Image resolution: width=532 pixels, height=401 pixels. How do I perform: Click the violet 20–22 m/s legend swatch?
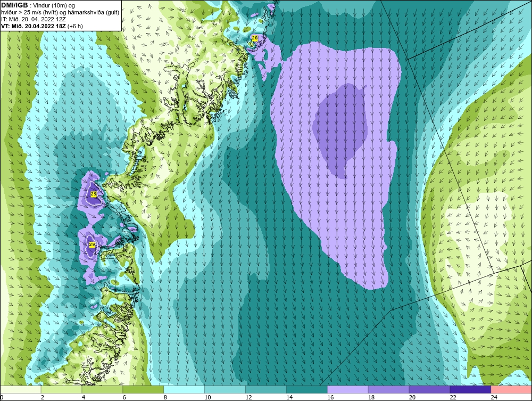(x=429, y=389)
